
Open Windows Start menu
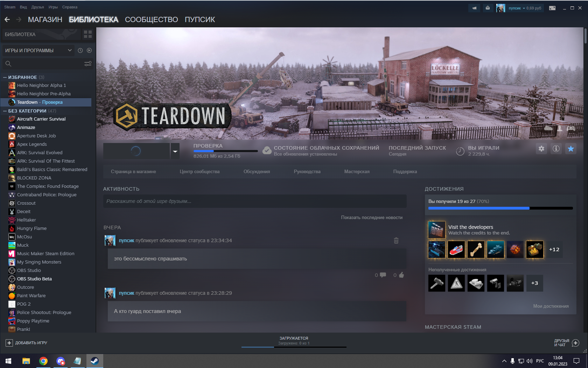[x=8, y=361]
